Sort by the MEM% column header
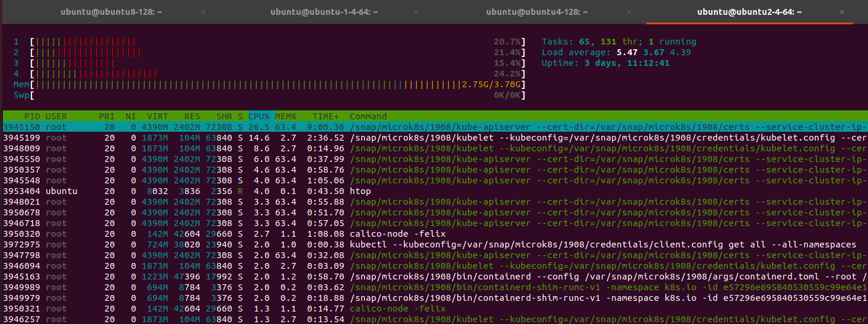 tap(286, 116)
